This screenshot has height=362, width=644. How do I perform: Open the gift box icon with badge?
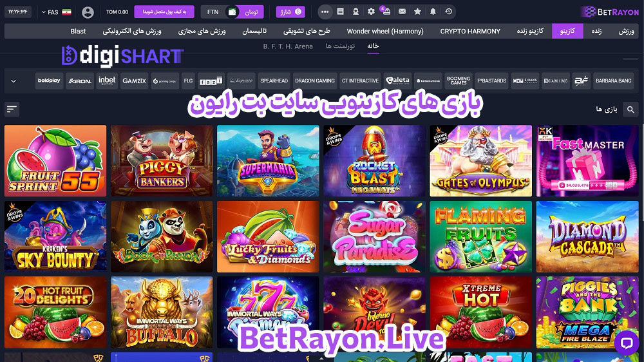pos(386,11)
